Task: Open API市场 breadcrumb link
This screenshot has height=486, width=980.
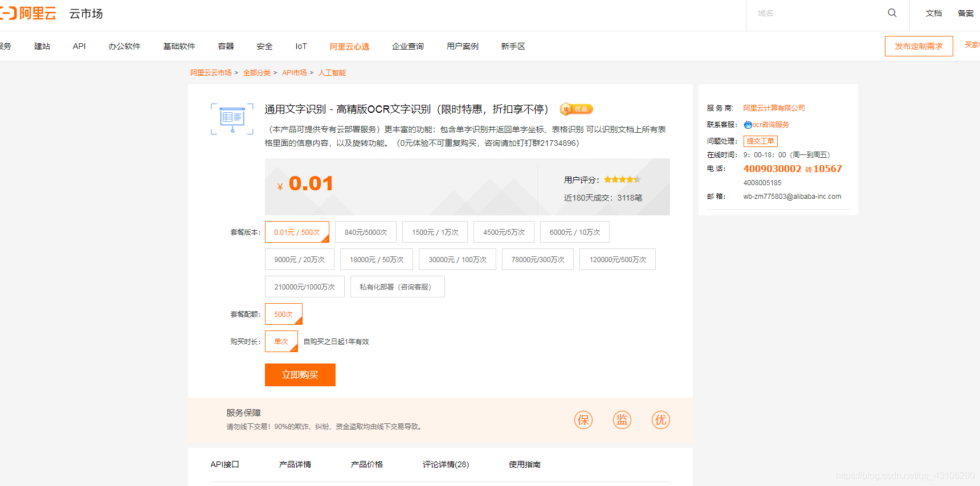Action: tap(295, 73)
